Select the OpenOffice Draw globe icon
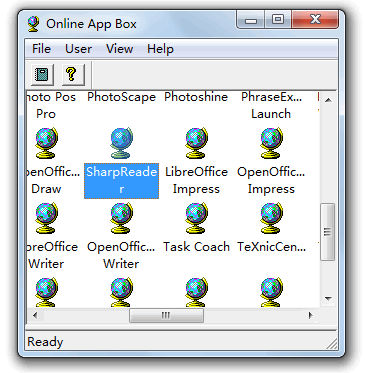Screen dimensions: 365x373 tap(47, 143)
